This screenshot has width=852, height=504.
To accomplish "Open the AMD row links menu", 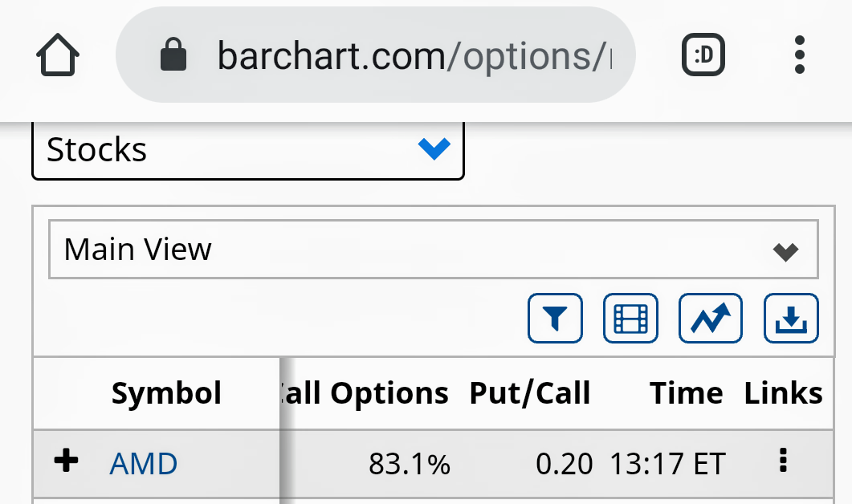I will pos(783,461).
